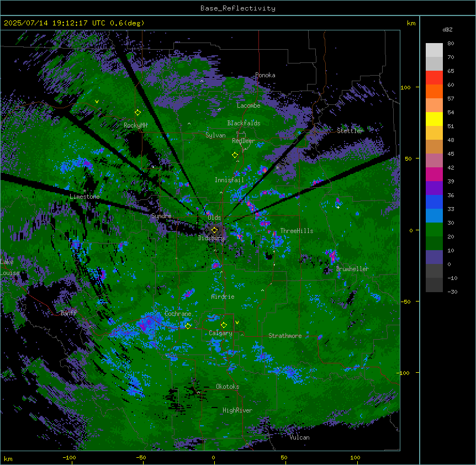Click the HighRiver town label
The height and width of the screenshot is (465, 476).
(237, 410)
